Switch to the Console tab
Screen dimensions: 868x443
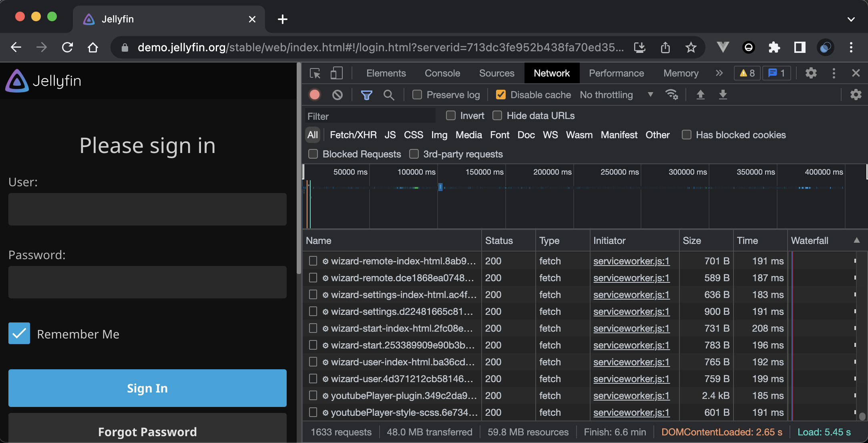coord(442,73)
